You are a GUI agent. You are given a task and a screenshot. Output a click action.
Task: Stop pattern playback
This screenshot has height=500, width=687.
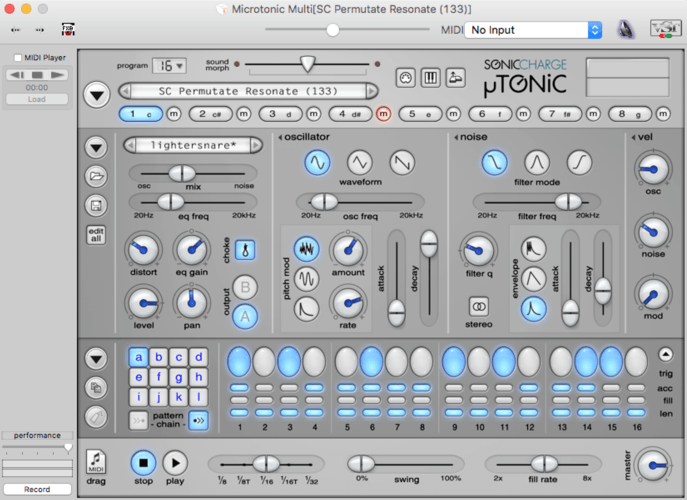click(x=143, y=463)
